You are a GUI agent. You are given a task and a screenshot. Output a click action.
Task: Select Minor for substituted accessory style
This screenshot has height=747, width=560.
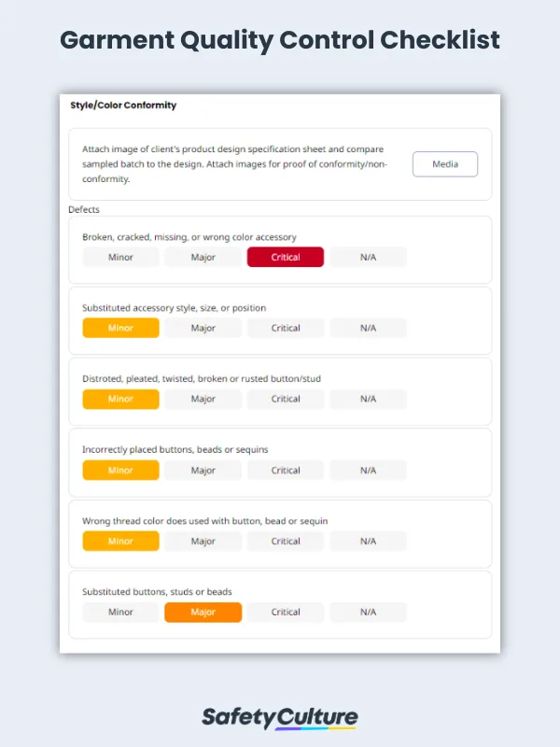tap(120, 328)
